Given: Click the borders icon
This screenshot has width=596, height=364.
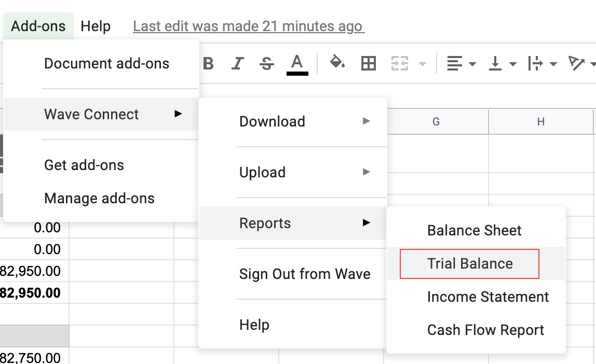Looking at the screenshot, I should point(368,63).
